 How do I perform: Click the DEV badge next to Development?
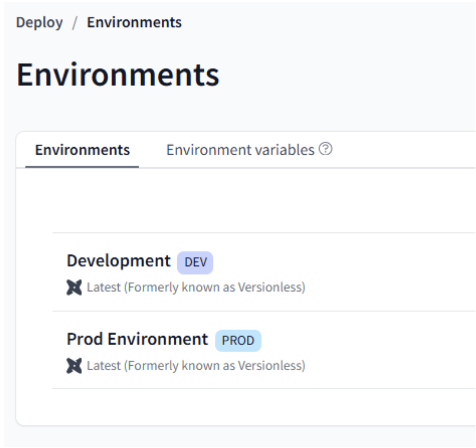pos(195,262)
